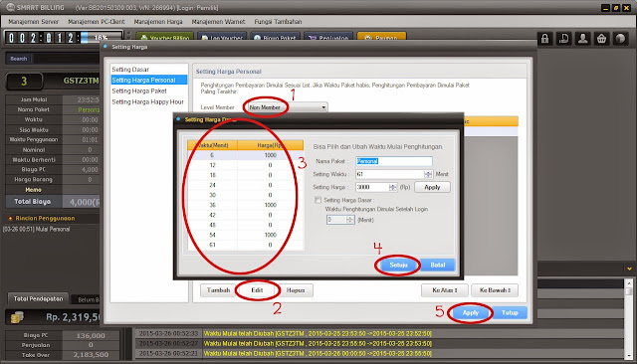Image resolution: width=637 pixels, height=364 pixels.
Task: Click the Tutup button
Action: point(510,313)
